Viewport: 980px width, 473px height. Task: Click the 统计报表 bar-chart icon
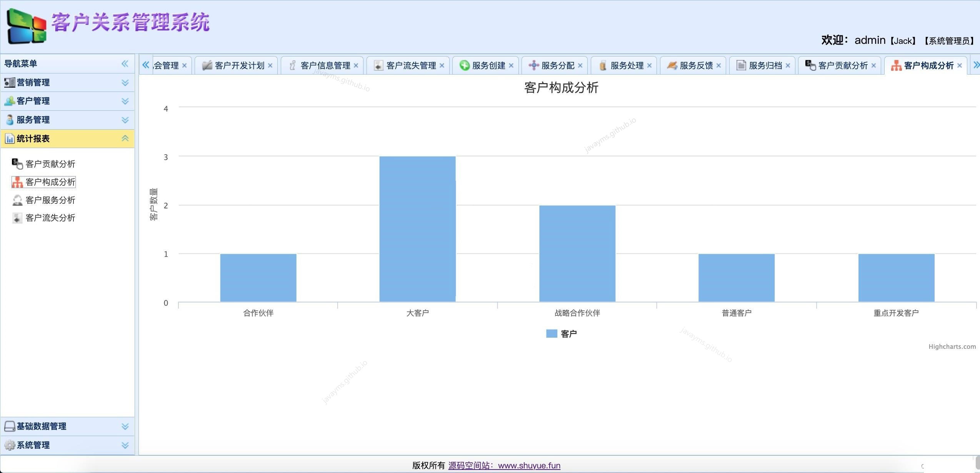click(10, 138)
